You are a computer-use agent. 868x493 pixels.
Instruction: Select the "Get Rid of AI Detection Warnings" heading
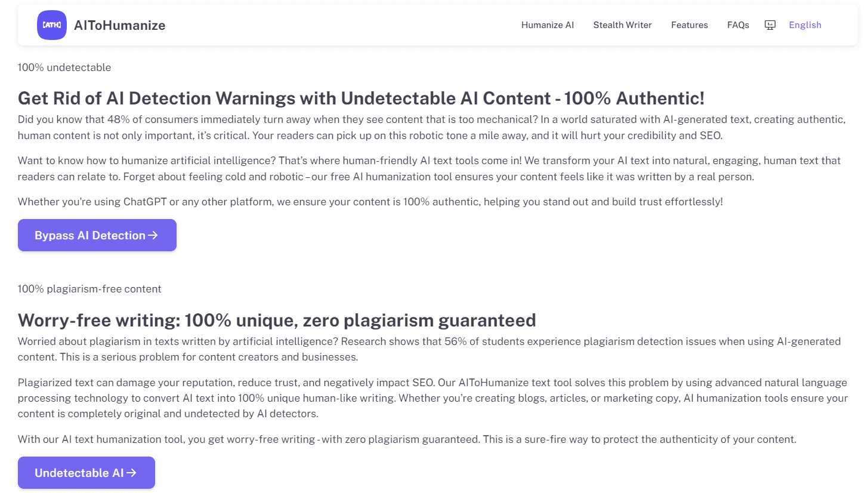coord(360,98)
